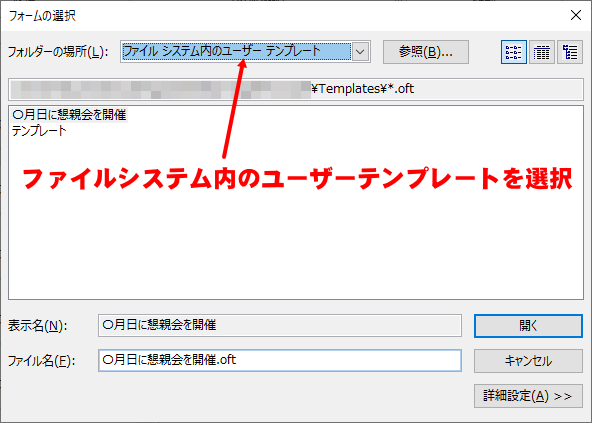592x423 pixels.
Task: Click the 表示名 display name field
Action: coord(280,325)
